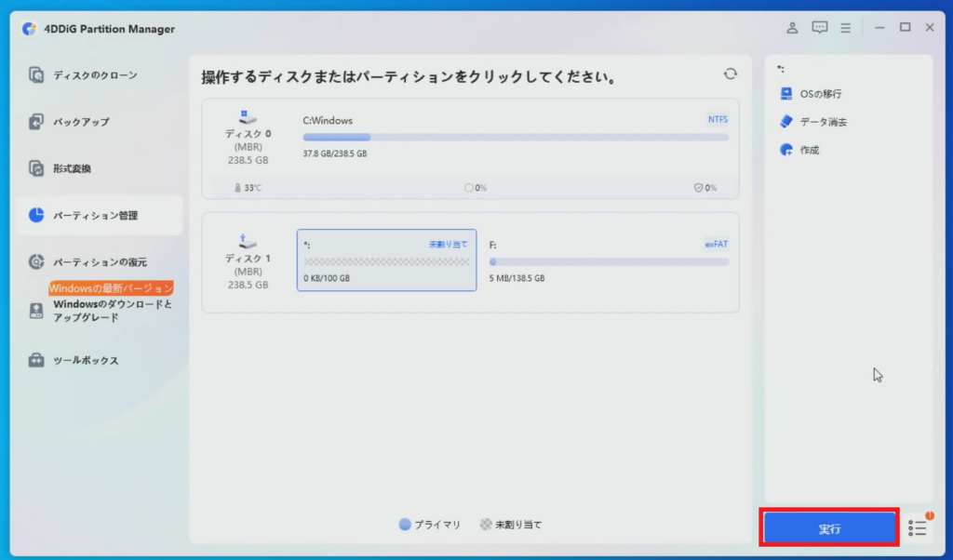
Task: Click the OS移行 migration icon
Action: click(785, 94)
